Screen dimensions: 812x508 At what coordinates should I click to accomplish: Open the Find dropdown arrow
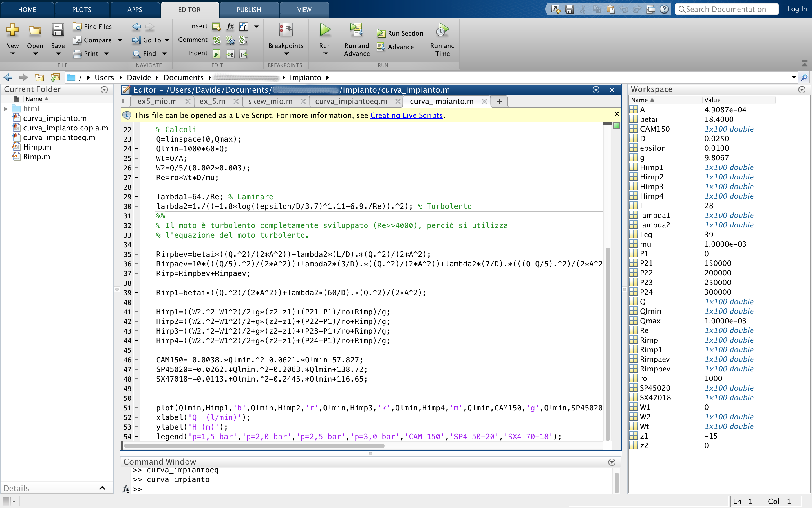tap(164, 54)
